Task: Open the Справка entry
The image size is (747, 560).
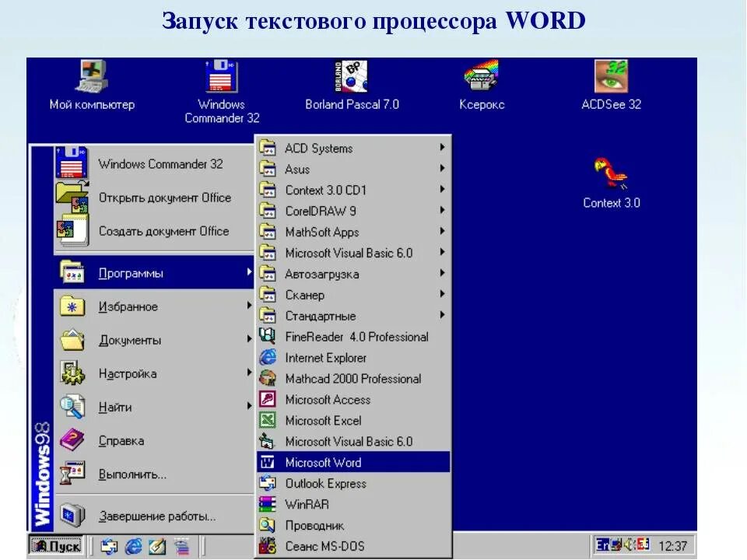Action: click(x=153, y=440)
